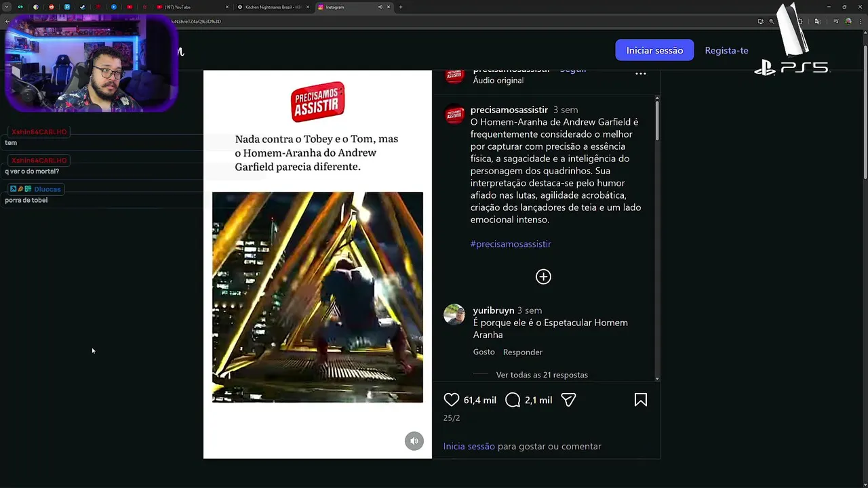Open the yuribruyn commenter profile
This screenshot has height=488, width=868.
pos(494,310)
